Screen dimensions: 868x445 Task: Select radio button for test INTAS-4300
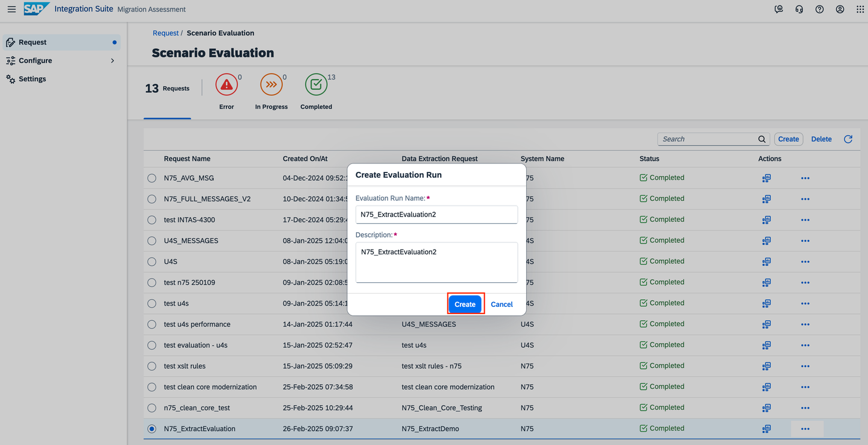point(152,219)
